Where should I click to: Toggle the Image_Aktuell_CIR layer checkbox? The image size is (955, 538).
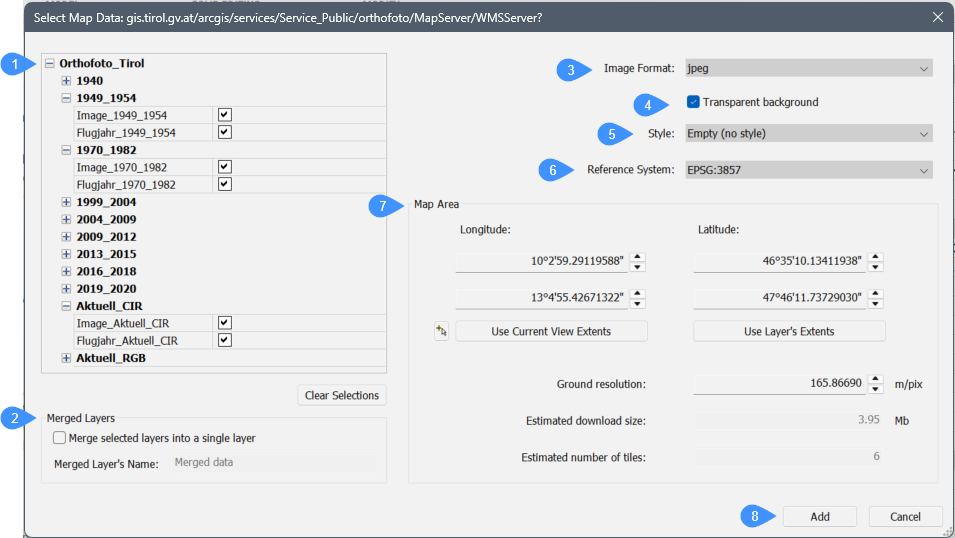(x=225, y=323)
